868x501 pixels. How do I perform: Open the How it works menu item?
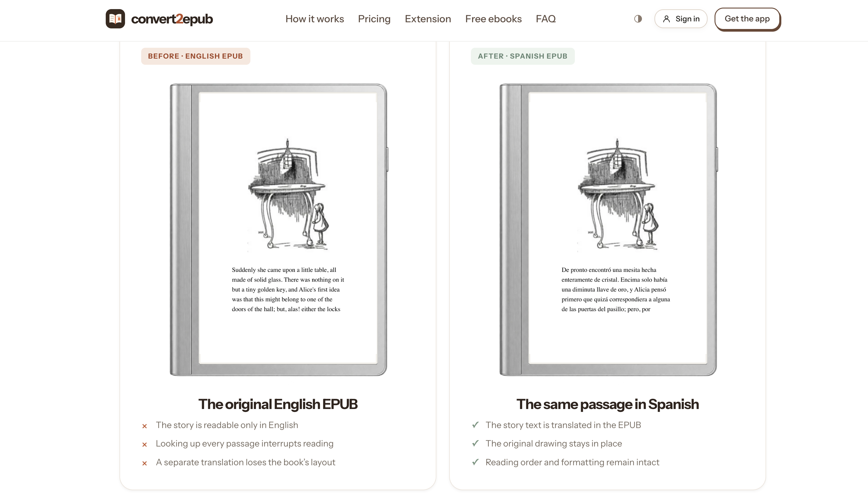tap(314, 18)
